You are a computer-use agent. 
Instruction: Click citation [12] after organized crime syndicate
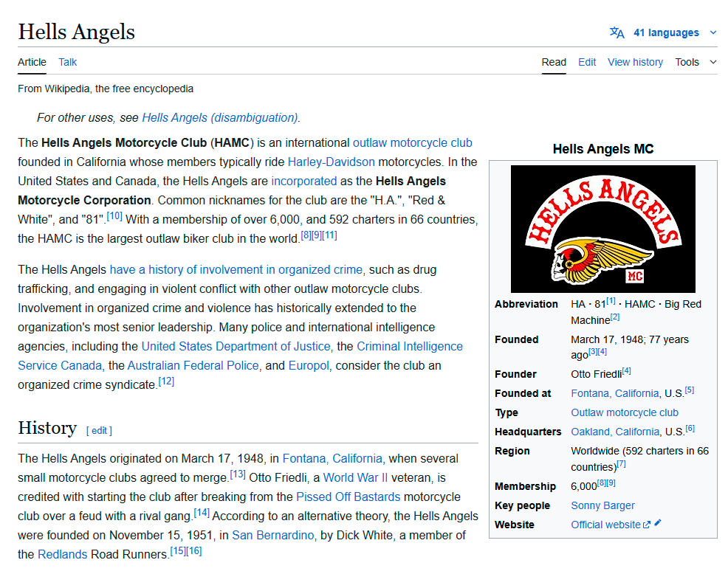pos(166,381)
